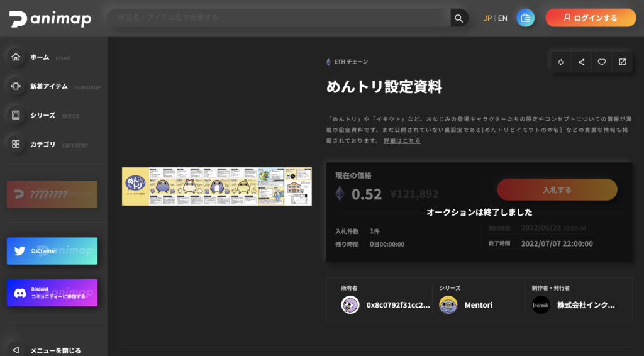Click the 現在の価格 label
644x356 pixels.
pos(353,175)
